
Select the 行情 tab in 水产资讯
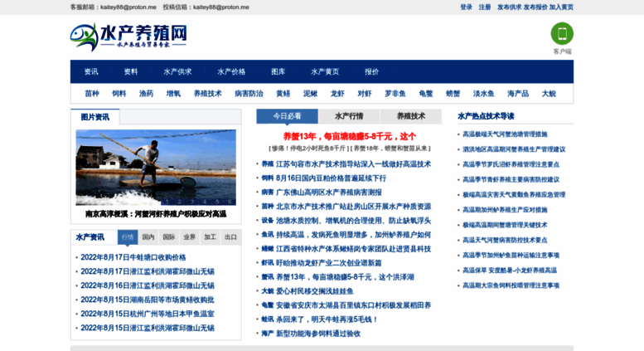(x=128, y=237)
